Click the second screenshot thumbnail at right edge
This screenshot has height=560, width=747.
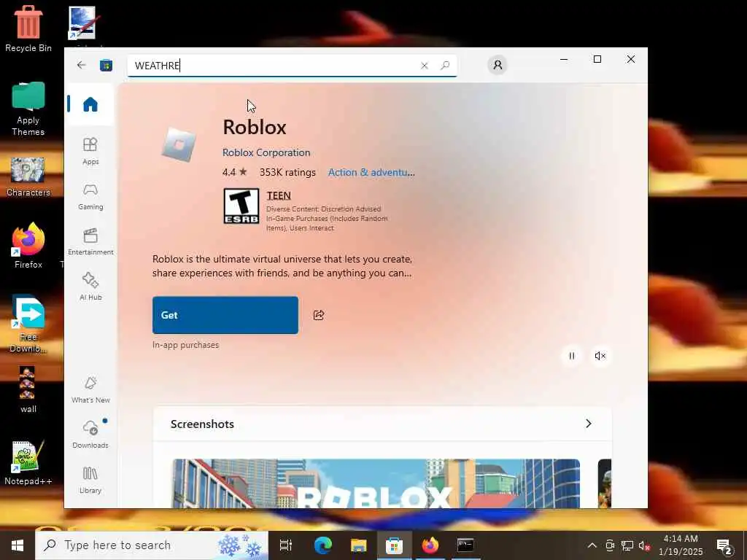tap(605, 483)
